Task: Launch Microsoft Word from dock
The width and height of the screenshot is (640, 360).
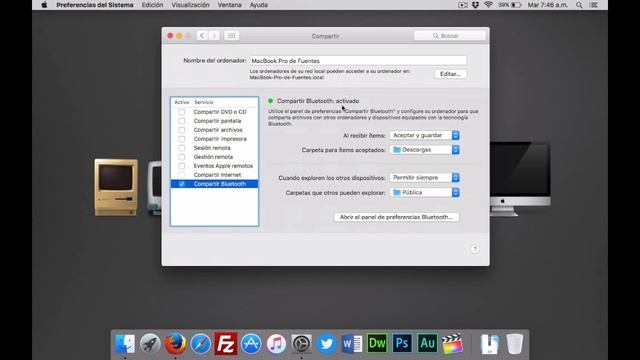Action: (x=352, y=344)
